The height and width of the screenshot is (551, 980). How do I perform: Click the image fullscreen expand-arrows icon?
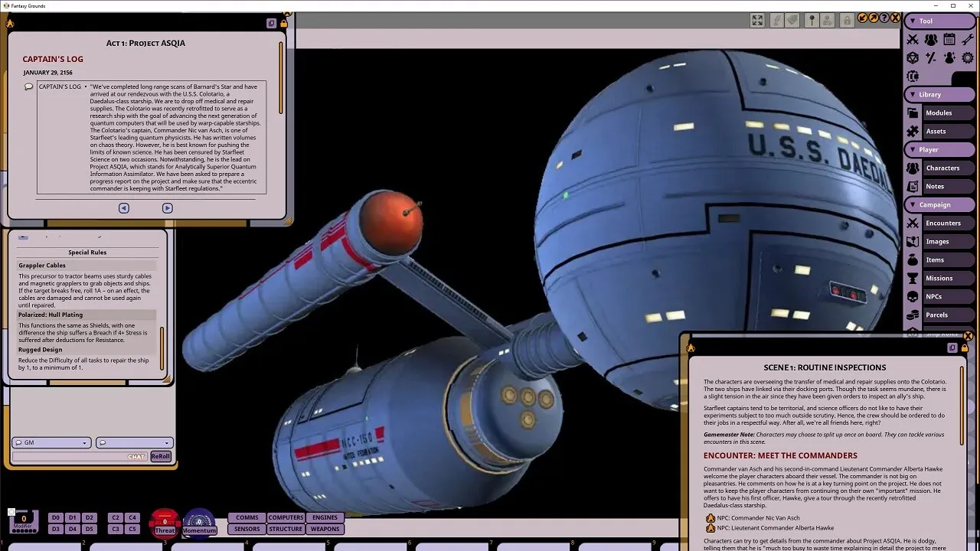(757, 21)
